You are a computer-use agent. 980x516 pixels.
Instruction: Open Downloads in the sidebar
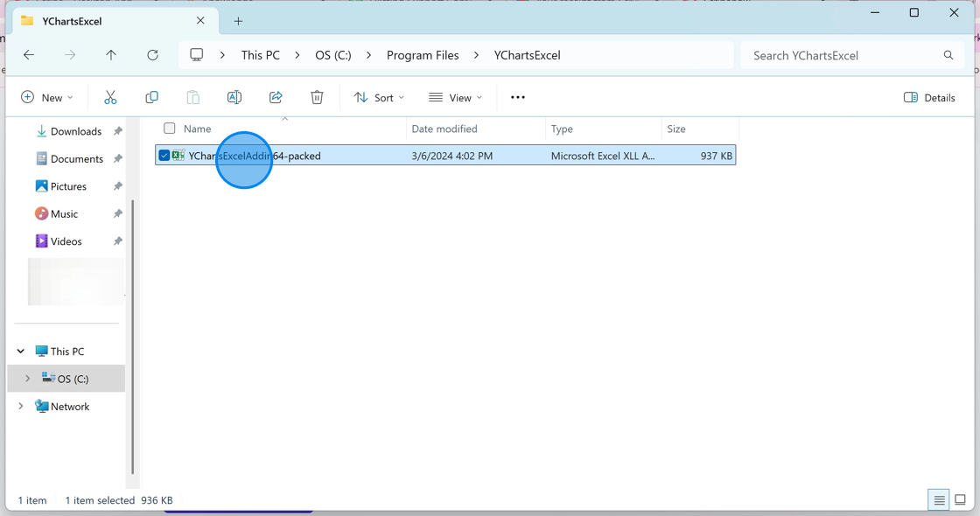(x=75, y=131)
